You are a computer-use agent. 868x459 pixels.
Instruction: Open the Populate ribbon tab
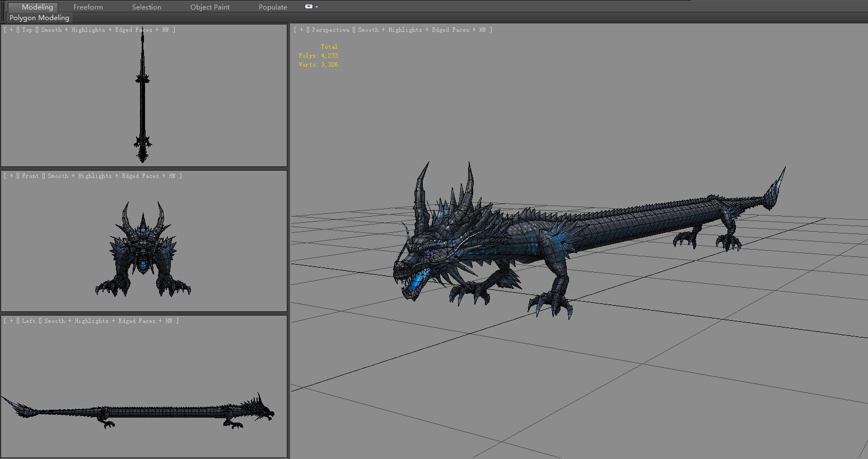(x=273, y=7)
